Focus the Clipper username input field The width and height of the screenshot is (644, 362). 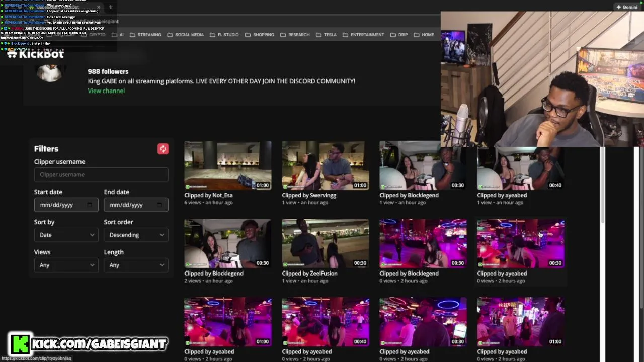coord(101,174)
